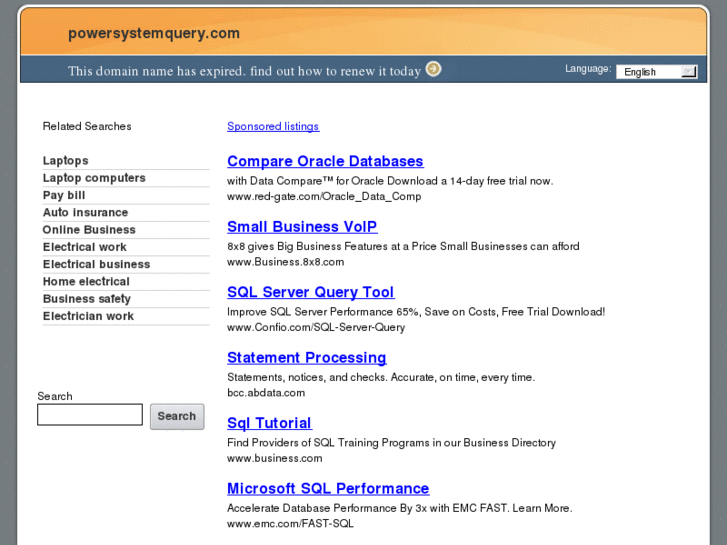Screen dimensions: 727x545
Task: Select Electrical business related search
Action: coord(96,264)
